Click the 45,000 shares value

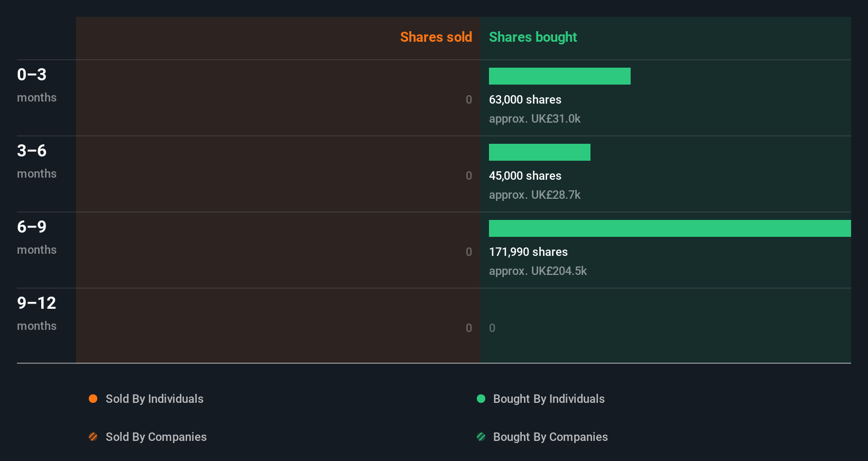525,176
